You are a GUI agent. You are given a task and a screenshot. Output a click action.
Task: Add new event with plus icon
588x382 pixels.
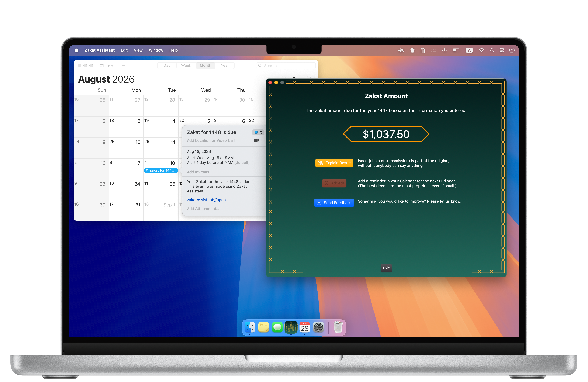(123, 65)
